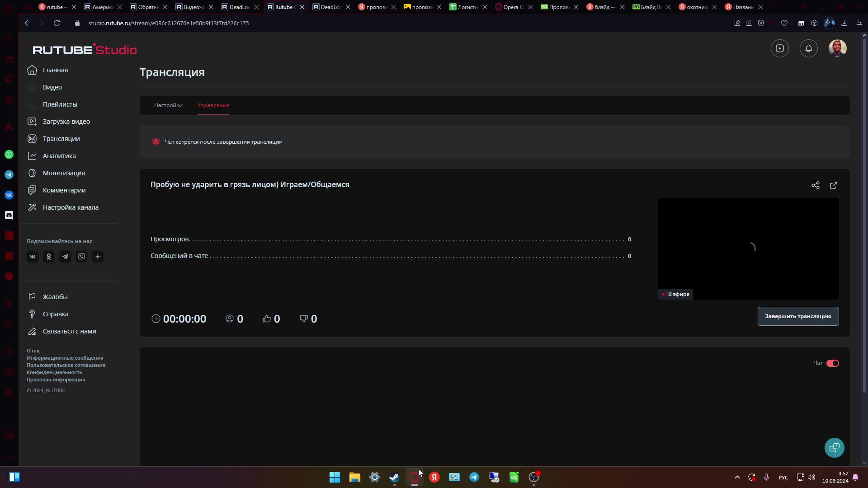This screenshot has height=488, width=868.
Task: Open the user profile avatar
Action: [837, 48]
